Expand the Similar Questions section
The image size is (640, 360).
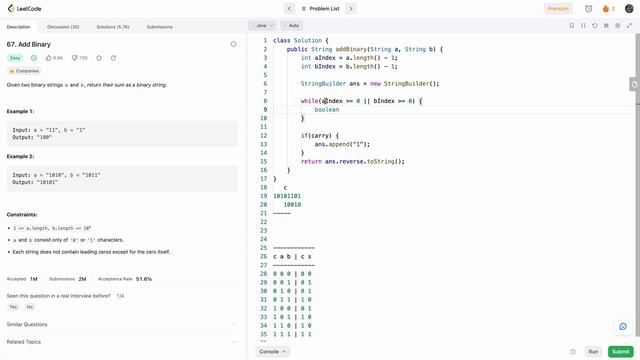(x=122, y=324)
